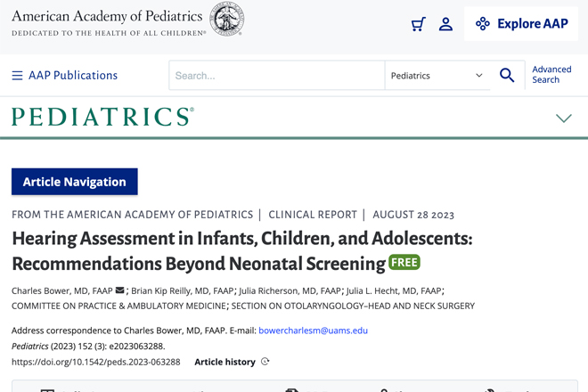Open the AAP Publications hamburger menu
Screen dimensions: 588x392
click(x=64, y=76)
